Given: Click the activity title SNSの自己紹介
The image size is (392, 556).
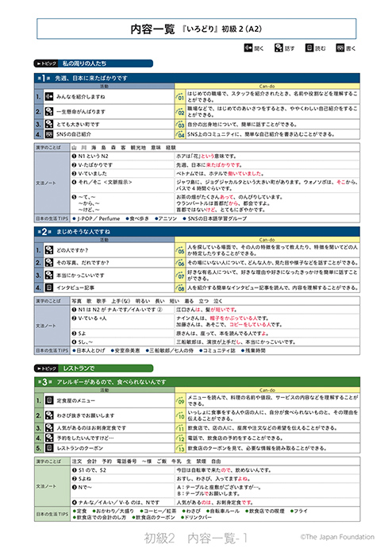Looking at the screenshot, I should tap(73, 134).
